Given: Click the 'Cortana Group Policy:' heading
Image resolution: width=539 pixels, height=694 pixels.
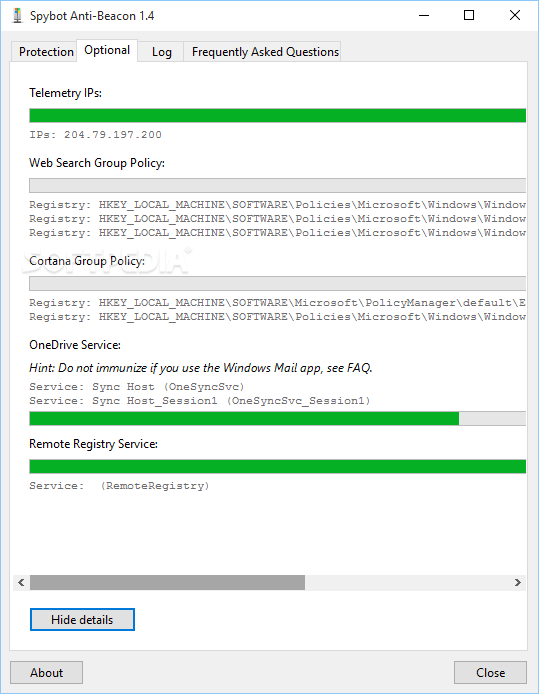Looking at the screenshot, I should coord(87,261).
